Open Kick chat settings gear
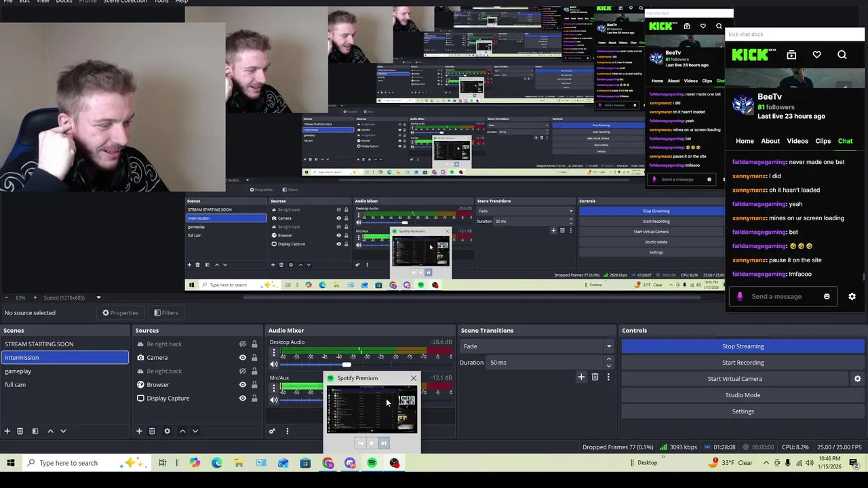868x488 pixels. 852,296
